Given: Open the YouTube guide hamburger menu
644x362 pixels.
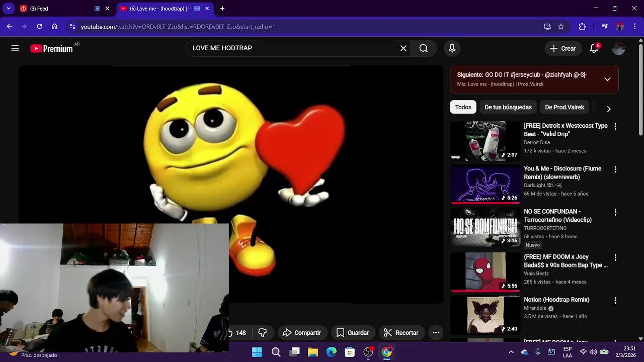Looking at the screenshot, I should click(x=15, y=48).
